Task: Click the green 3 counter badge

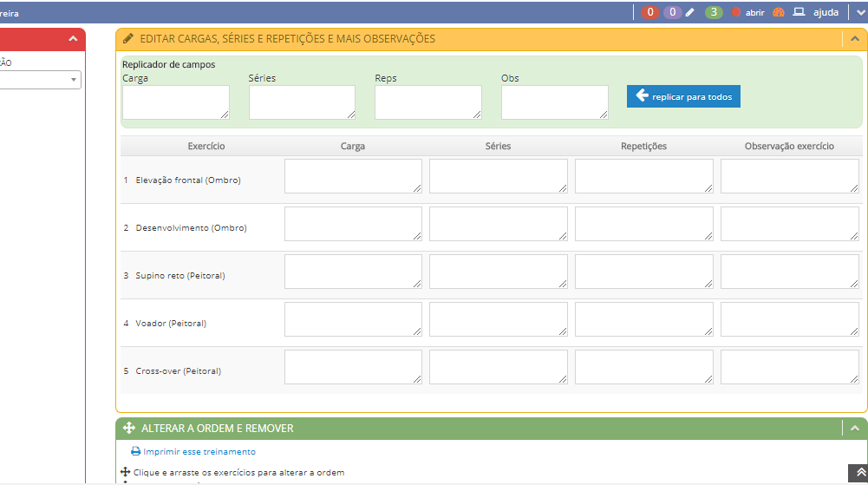Action: point(713,12)
